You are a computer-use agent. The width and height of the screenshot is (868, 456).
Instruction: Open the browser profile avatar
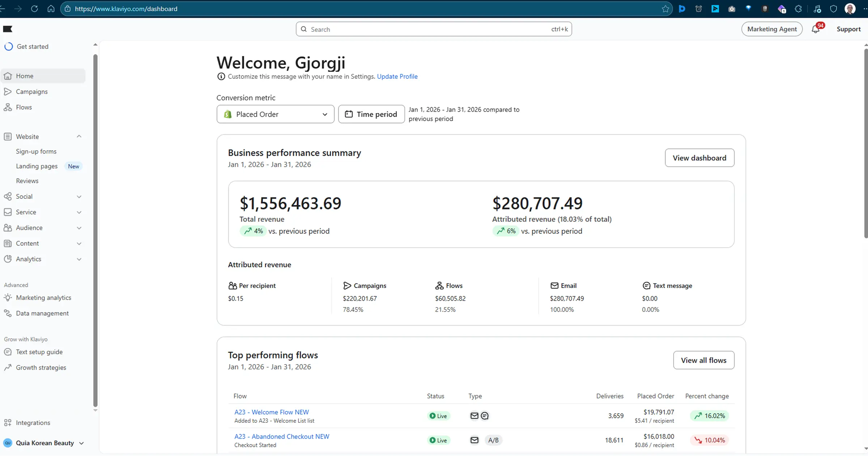tap(850, 9)
